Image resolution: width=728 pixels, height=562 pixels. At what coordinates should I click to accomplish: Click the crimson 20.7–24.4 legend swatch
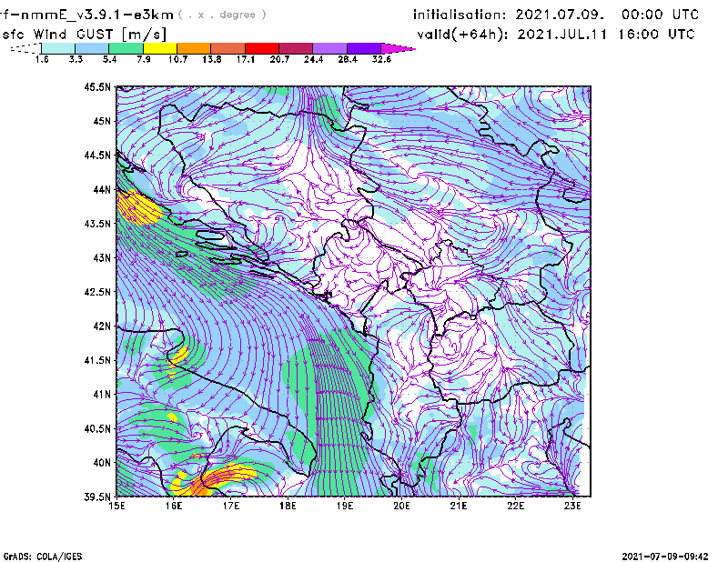(x=297, y=48)
